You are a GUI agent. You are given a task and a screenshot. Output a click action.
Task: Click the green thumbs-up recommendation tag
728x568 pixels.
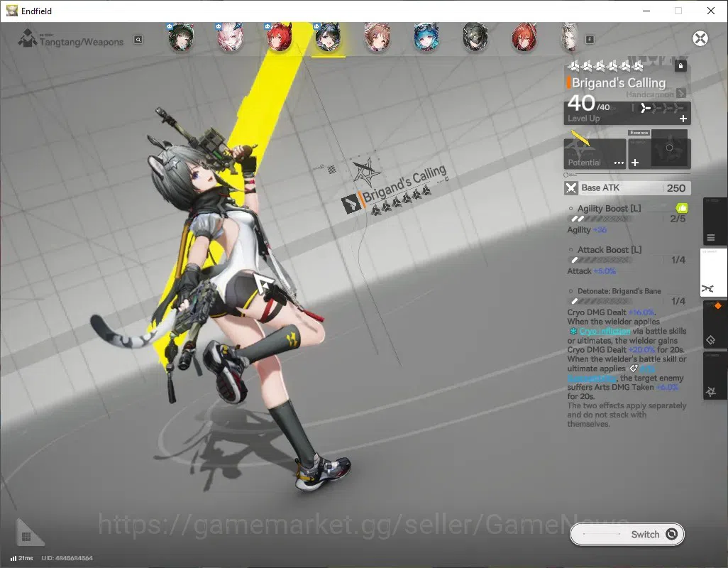(x=682, y=207)
